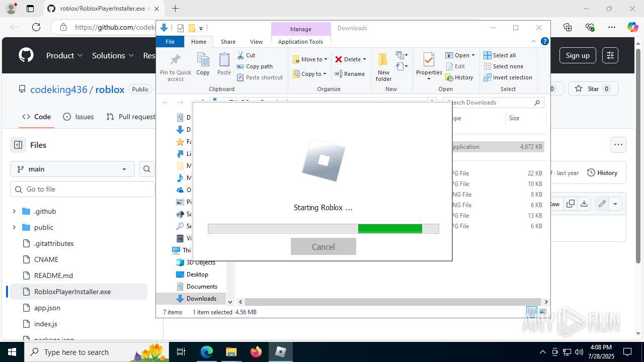Viewport: 644px width, 362px height.
Task: Open the Solutions menu on GitHub
Action: coord(113,55)
